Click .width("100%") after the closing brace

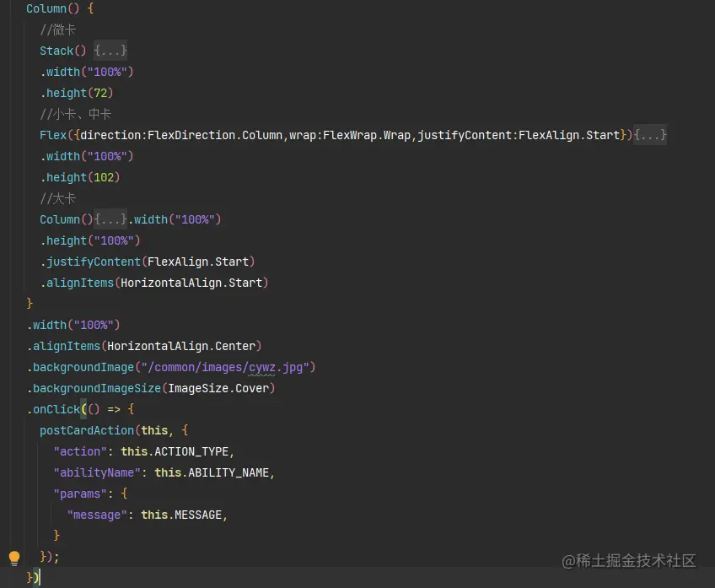click(x=73, y=325)
